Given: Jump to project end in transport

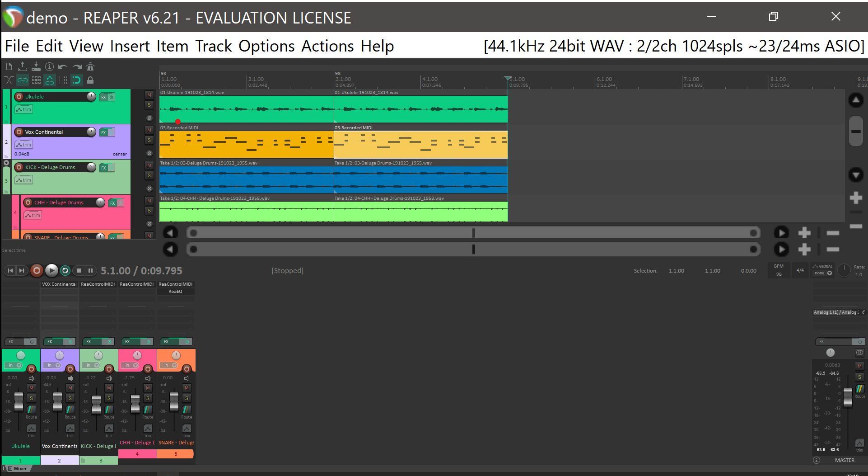Looking at the screenshot, I should pyautogui.click(x=21, y=271).
